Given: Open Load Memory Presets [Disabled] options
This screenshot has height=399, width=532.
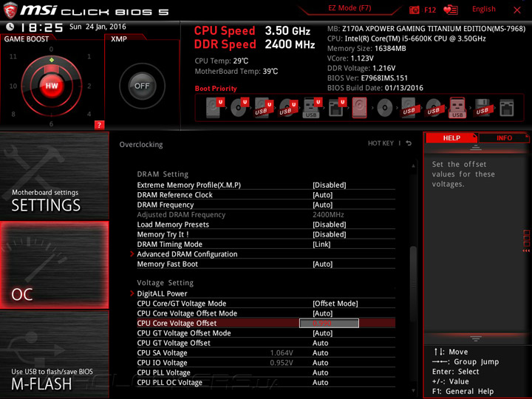Looking at the screenshot, I should pyautogui.click(x=329, y=225).
